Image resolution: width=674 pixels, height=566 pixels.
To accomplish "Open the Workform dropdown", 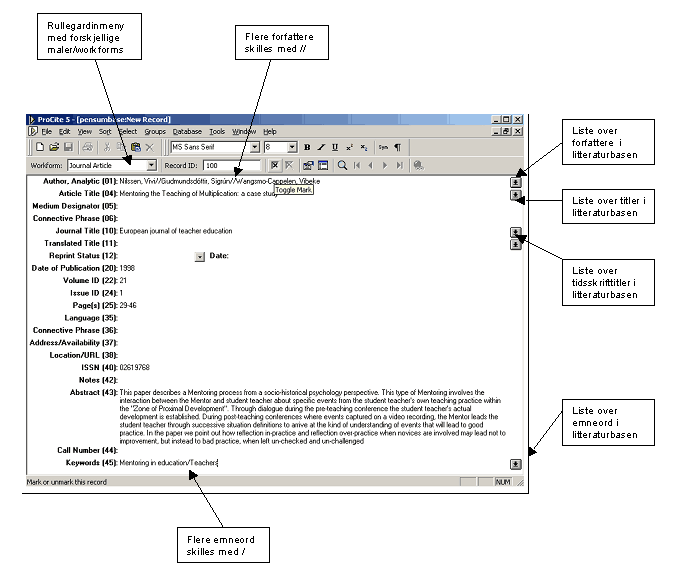I will coord(151,165).
